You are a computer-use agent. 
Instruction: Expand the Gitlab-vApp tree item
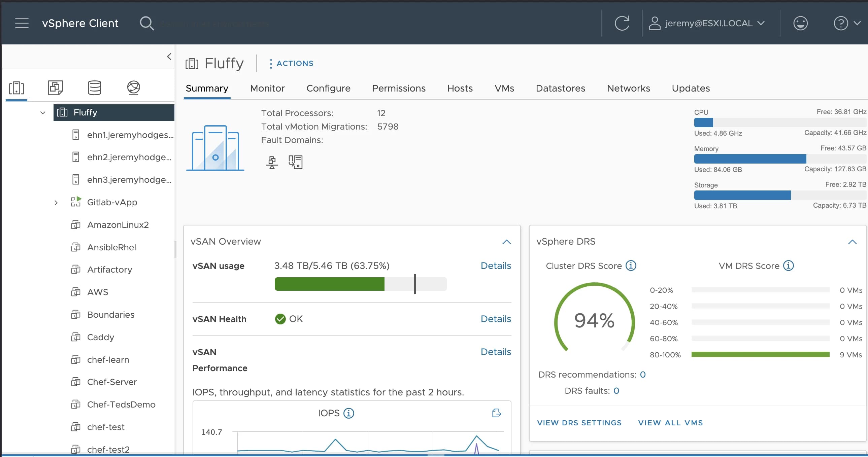click(x=56, y=202)
